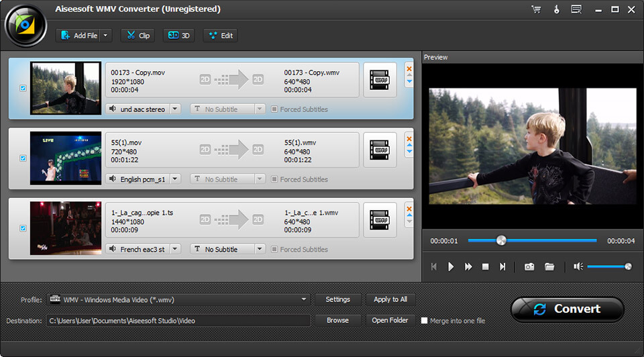The image size is (644, 357).
Task: Enable Forced Subtitles for the .ts file
Action: [x=274, y=250]
